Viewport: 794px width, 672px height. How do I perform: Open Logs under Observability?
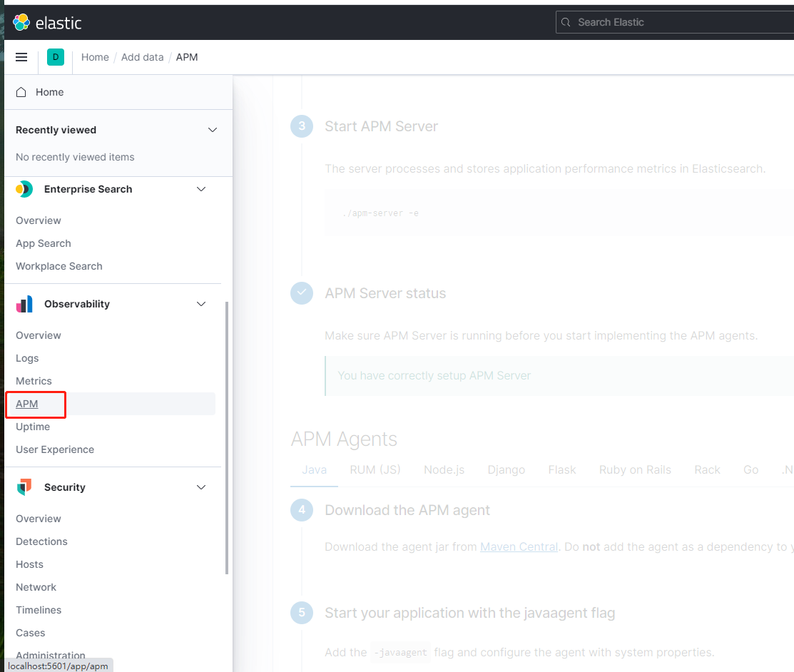click(x=27, y=359)
